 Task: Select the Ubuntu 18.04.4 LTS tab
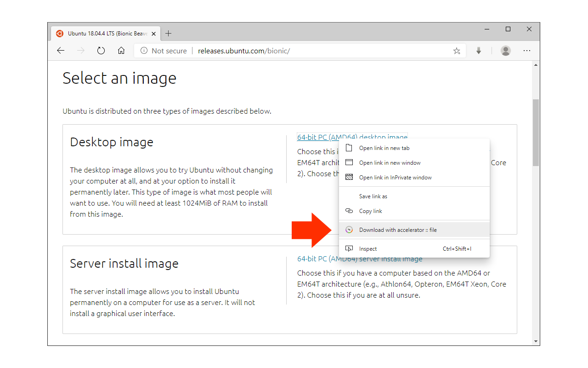click(x=106, y=33)
